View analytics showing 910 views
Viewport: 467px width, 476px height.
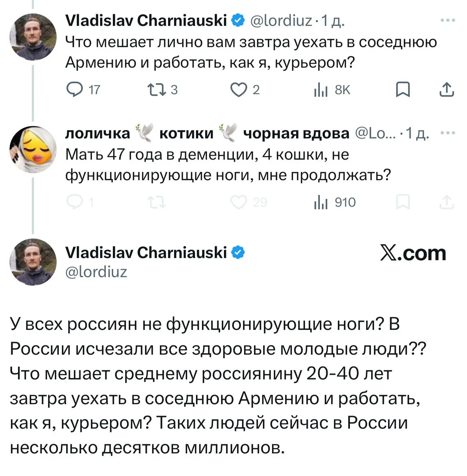[x=321, y=202]
